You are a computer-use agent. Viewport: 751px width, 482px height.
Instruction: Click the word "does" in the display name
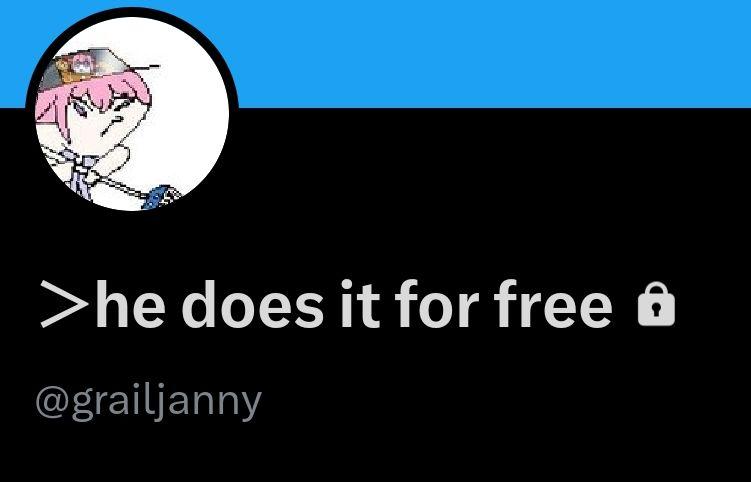point(253,304)
